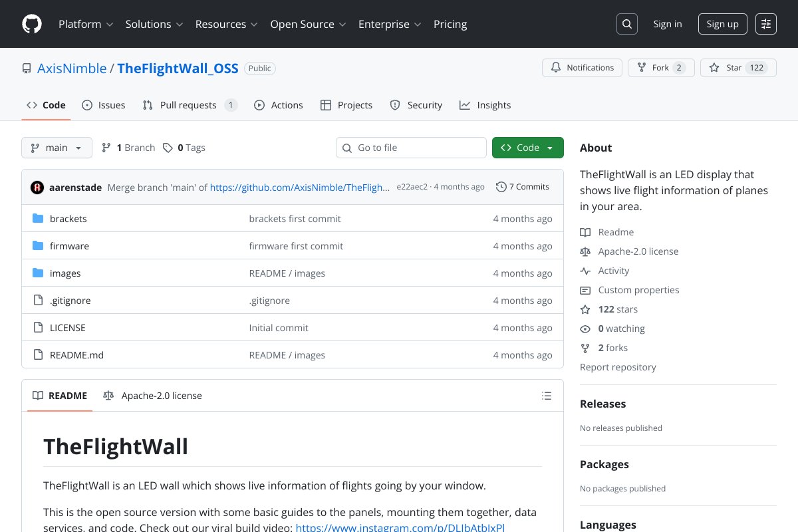
Task: Click the eye icon beside watching
Action: click(585, 329)
